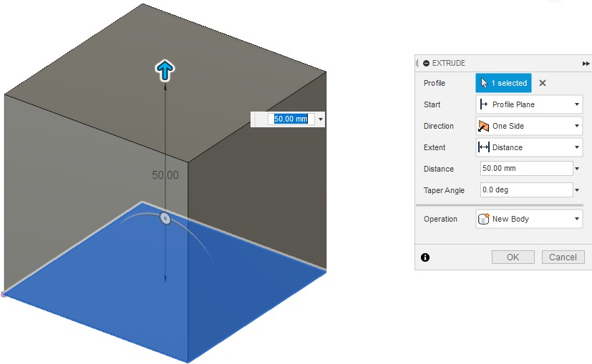592x364 pixels.
Task: Click the Taper Angle 0.0 deg field
Action: [x=525, y=190]
